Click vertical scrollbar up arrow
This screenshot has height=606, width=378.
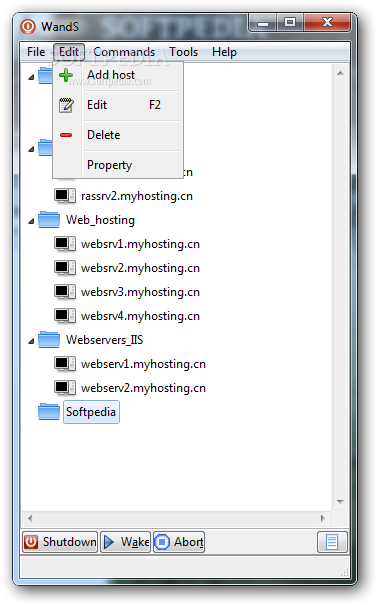pyautogui.click(x=340, y=73)
